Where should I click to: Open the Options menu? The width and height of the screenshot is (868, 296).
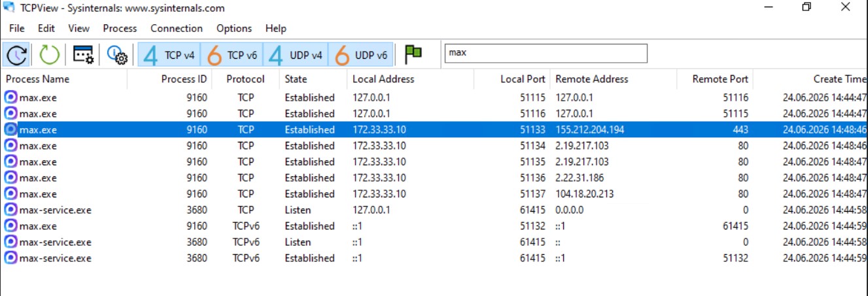tap(234, 28)
